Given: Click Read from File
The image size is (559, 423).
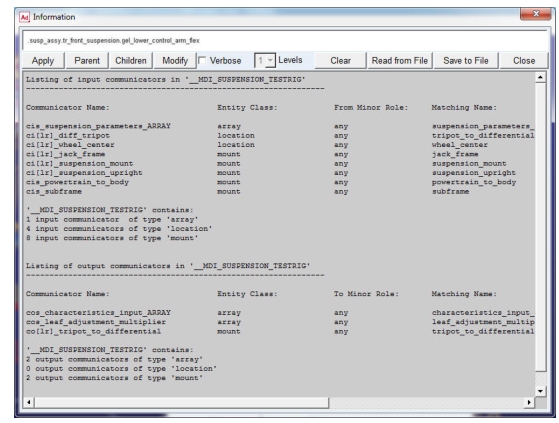Looking at the screenshot, I should (400, 61).
